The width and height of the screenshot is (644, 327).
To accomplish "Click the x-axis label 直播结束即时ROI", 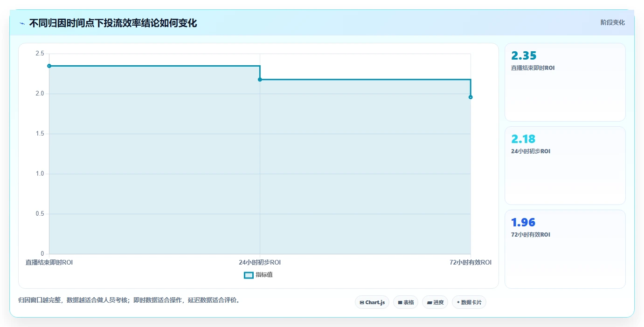I will (x=49, y=262).
